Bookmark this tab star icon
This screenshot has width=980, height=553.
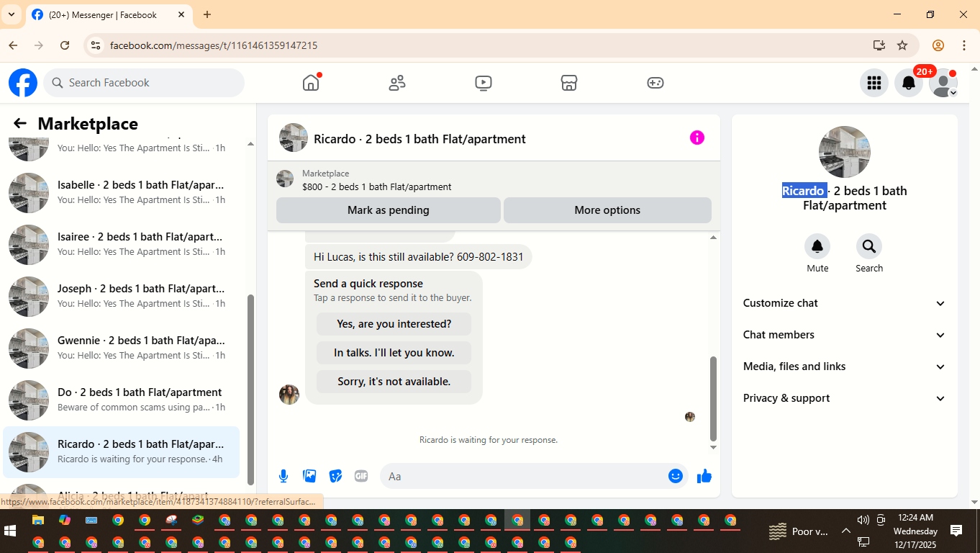tap(902, 45)
